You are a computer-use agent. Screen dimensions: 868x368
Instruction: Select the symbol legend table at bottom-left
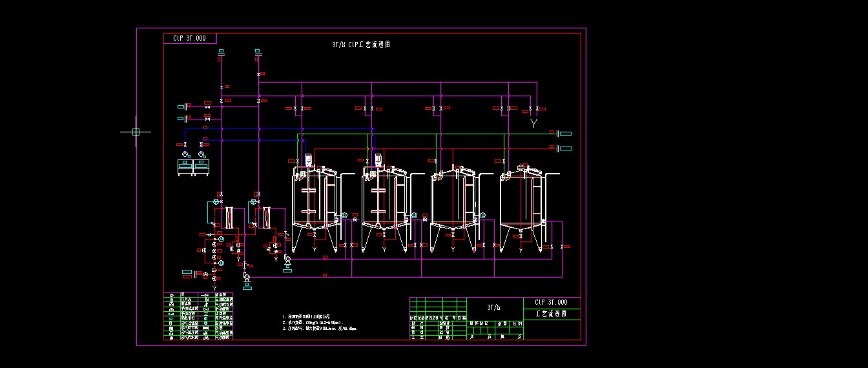pyautogui.click(x=198, y=316)
